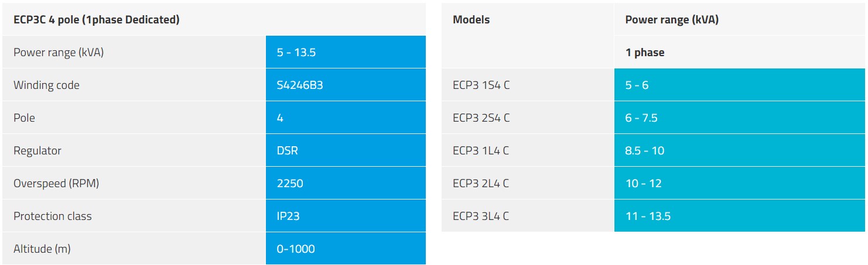Select the ECP3 2S4 C model

481,118
